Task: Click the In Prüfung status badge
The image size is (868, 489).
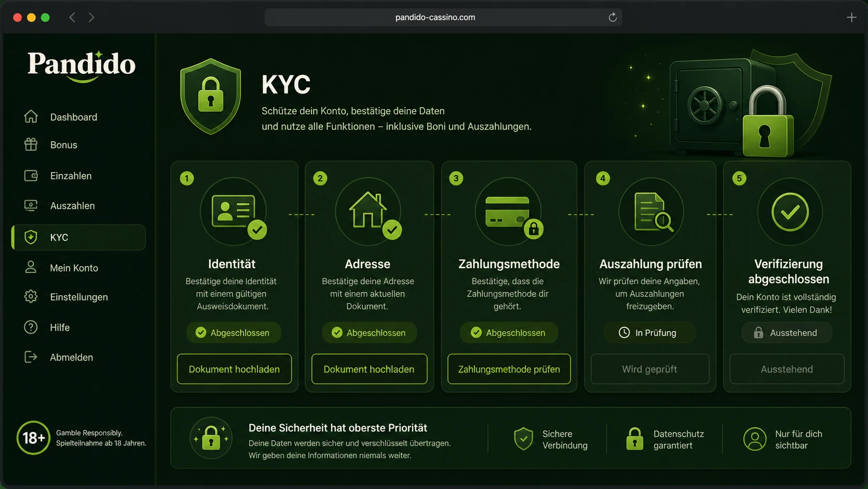Action: tap(649, 333)
